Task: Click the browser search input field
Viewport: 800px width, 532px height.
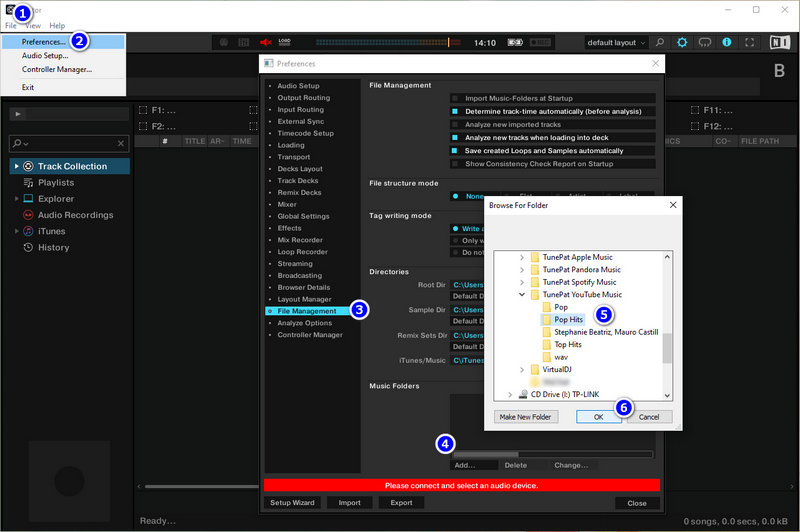Action: pyautogui.click(x=69, y=143)
